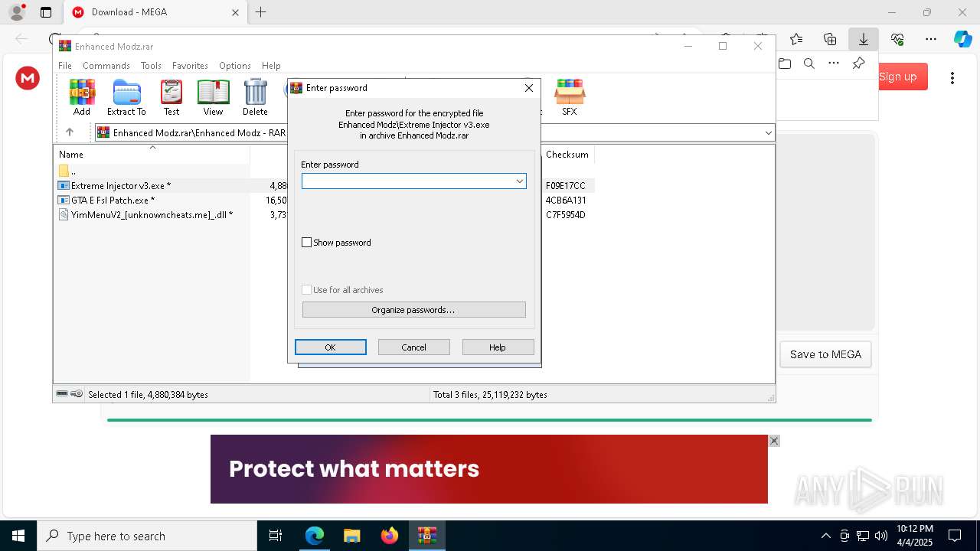Open Edge Settings and more menu
Screen dimensions: 980x551
931,39
